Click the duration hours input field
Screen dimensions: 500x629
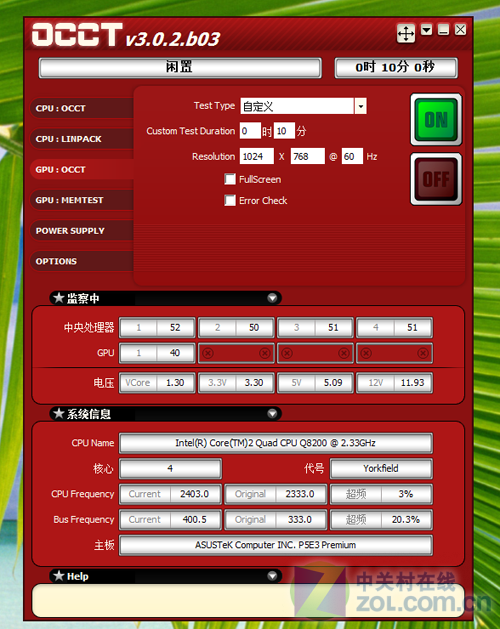[x=250, y=131]
